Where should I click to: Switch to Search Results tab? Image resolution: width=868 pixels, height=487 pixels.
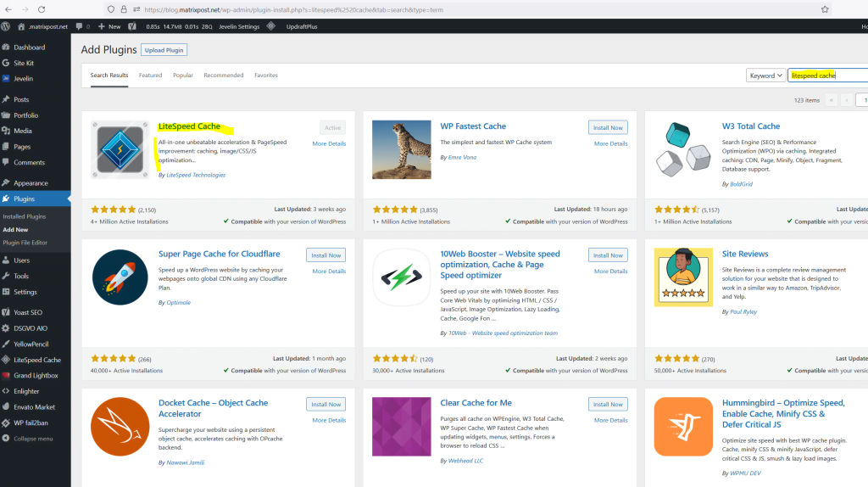pyautogui.click(x=109, y=76)
